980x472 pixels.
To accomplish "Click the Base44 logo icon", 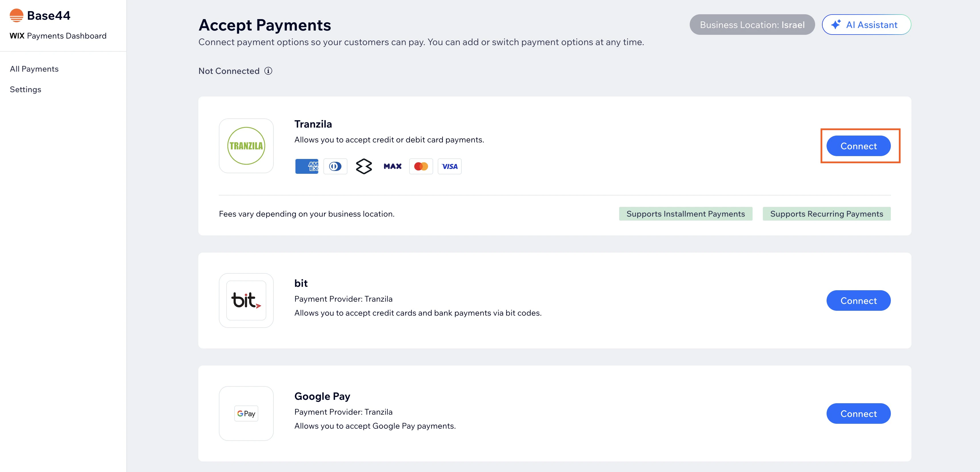I will (x=16, y=16).
